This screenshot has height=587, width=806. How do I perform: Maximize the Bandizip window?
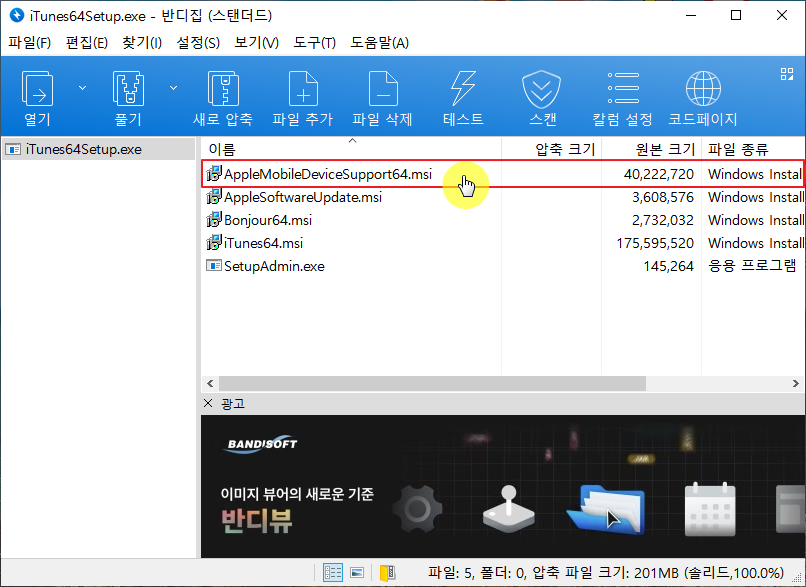click(x=736, y=15)
